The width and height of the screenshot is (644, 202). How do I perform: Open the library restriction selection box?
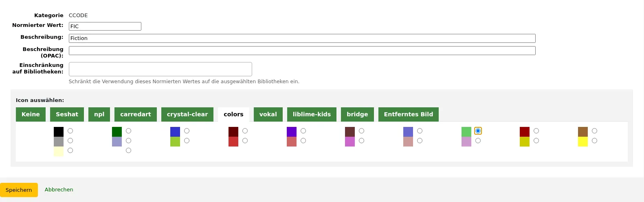click(160, 69)
